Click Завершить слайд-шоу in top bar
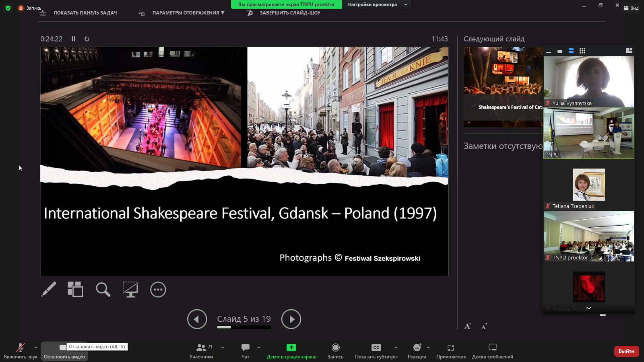Viewport: 644px width, 362px height. click(290, 13)
